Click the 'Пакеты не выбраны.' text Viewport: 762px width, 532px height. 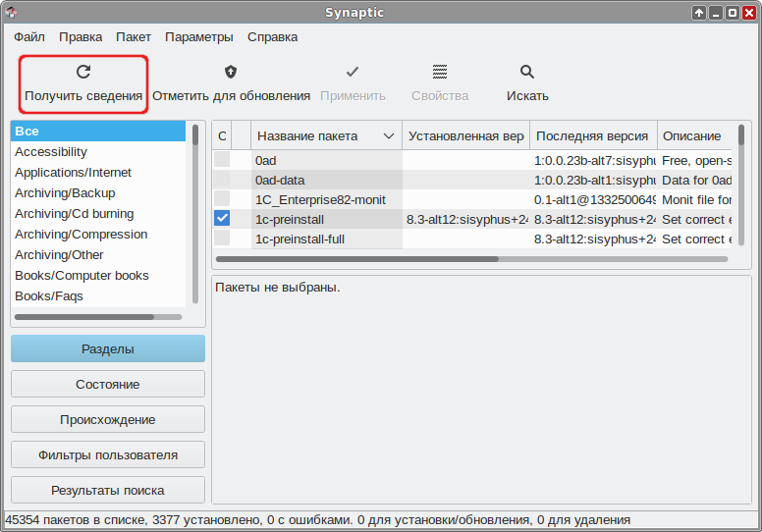click(x=278, y=288)
